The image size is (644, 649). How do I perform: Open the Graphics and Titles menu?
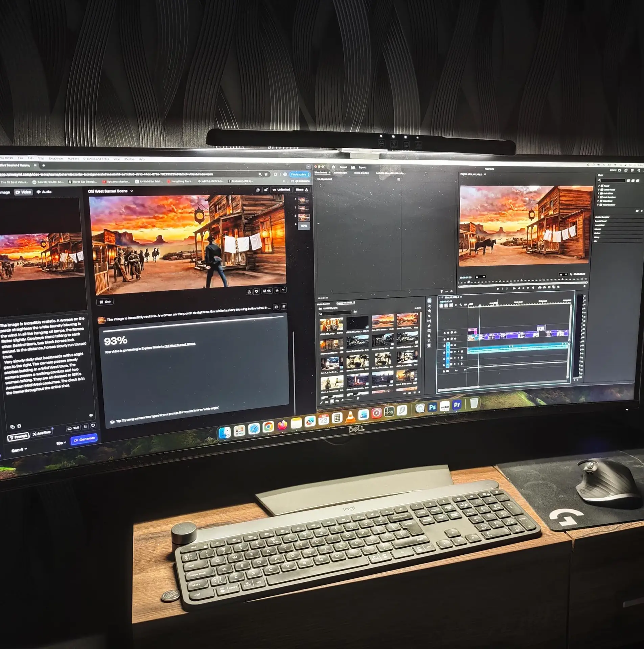(x=96, y=159)
